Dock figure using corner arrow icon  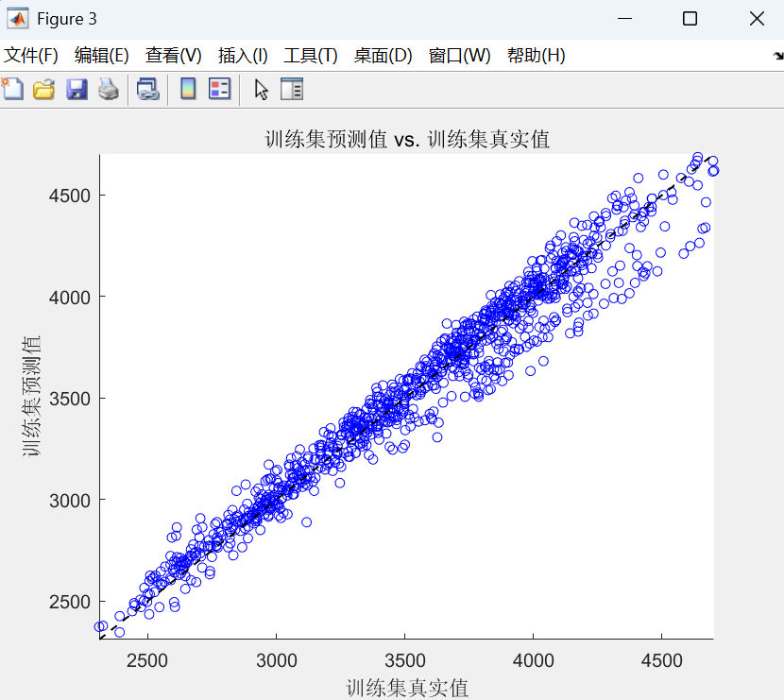778,56
